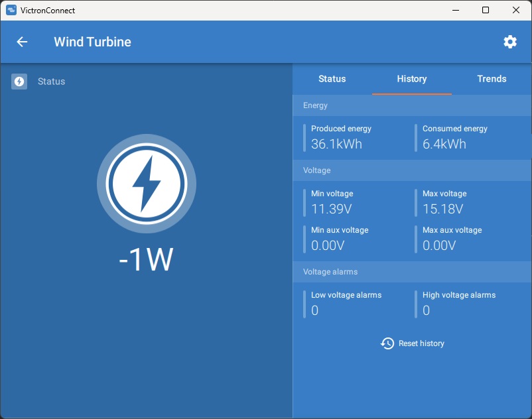
Task: Click the High voltage alarms count
Action: pyautogui.click(x=426, y=310)
